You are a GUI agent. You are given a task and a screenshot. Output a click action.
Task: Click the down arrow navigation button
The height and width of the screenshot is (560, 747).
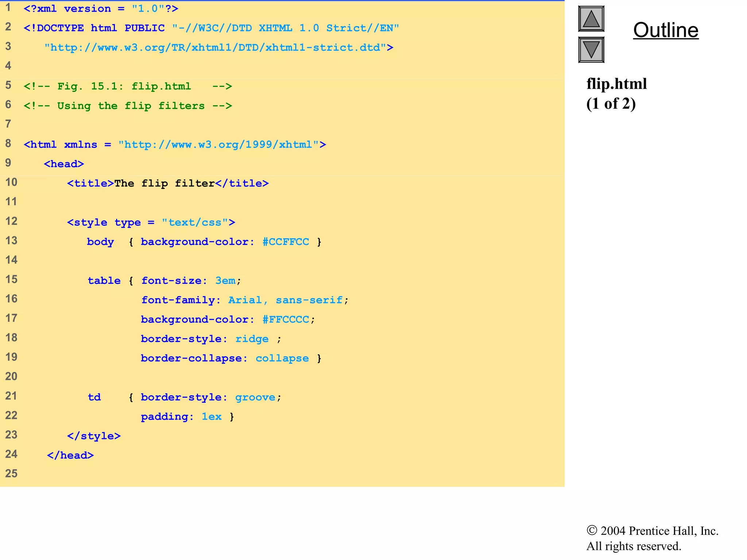click(591, 50)
